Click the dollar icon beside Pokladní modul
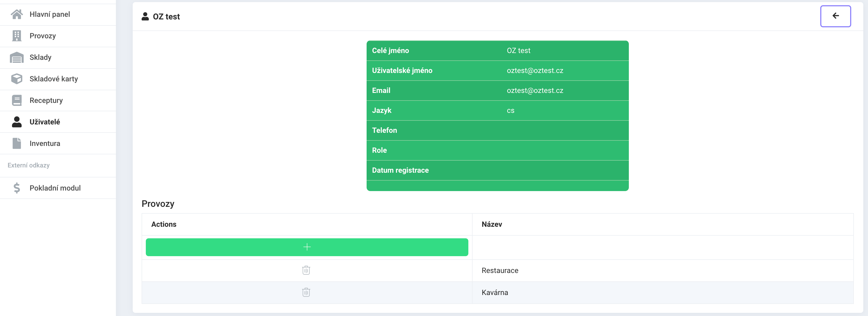868x316 pixels. (17, 188)
